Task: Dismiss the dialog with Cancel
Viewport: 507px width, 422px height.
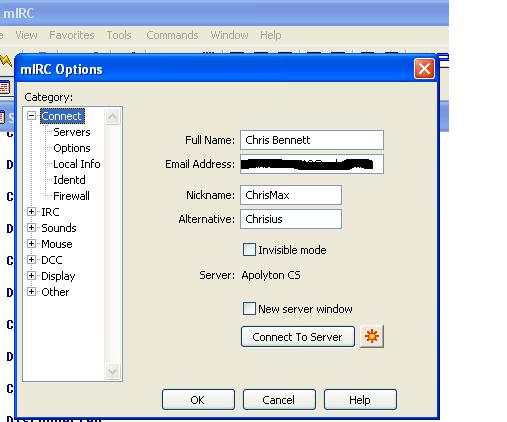Action: 279,399
